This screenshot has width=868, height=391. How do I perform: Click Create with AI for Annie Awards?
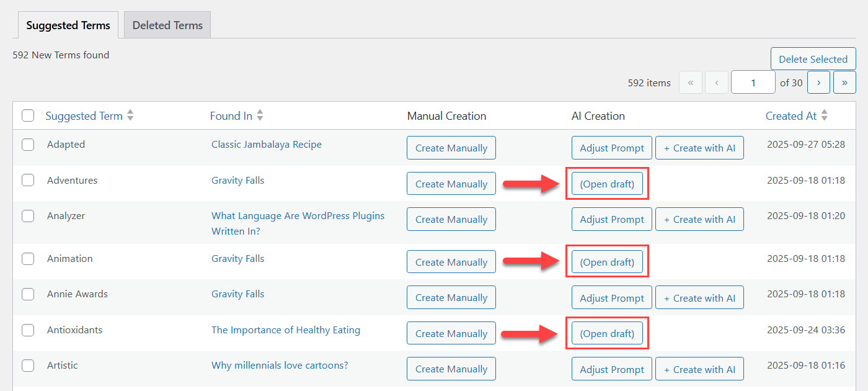coord(699,297)
